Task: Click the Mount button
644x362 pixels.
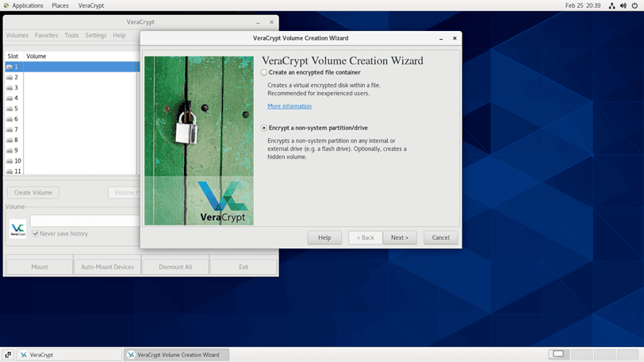Action: point(40,267)
